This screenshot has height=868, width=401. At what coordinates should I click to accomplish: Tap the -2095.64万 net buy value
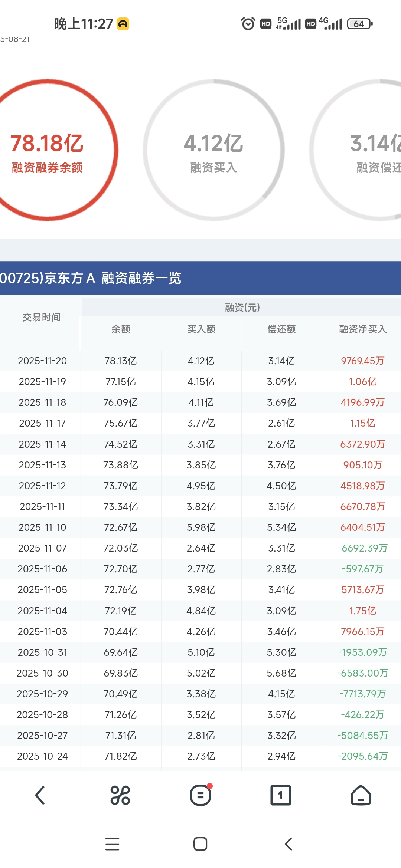(x=363, y=756)
